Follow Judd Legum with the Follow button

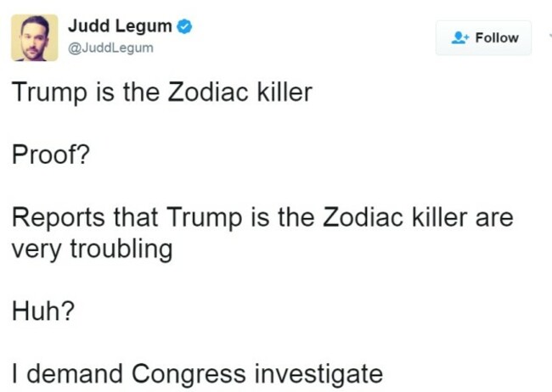483,37
